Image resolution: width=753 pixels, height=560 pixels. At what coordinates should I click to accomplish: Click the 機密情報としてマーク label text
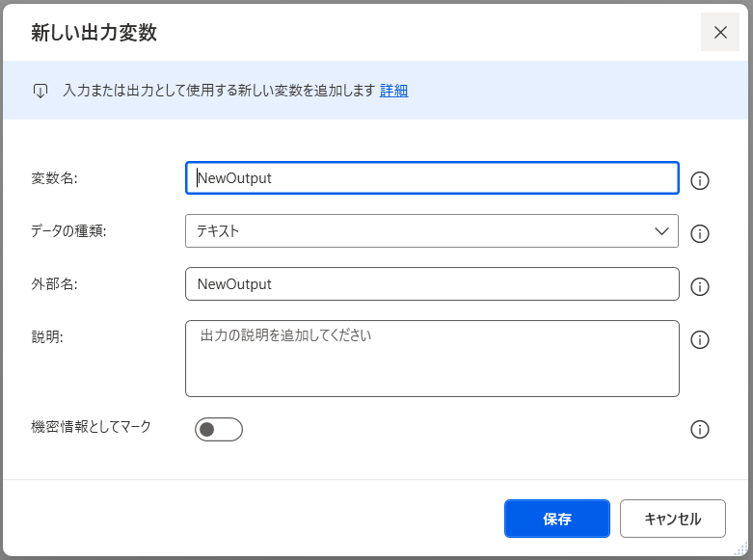pyautogui.click(x=92, y=426)
